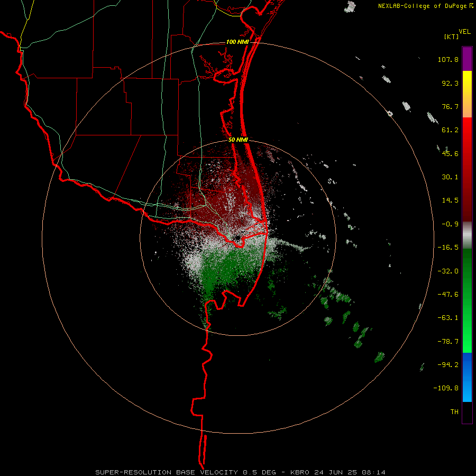The width and height of the screenshot is (476, 476).
Task: Click the Super-Resolution Base Velocity caption text
Action: pos(241,472)
